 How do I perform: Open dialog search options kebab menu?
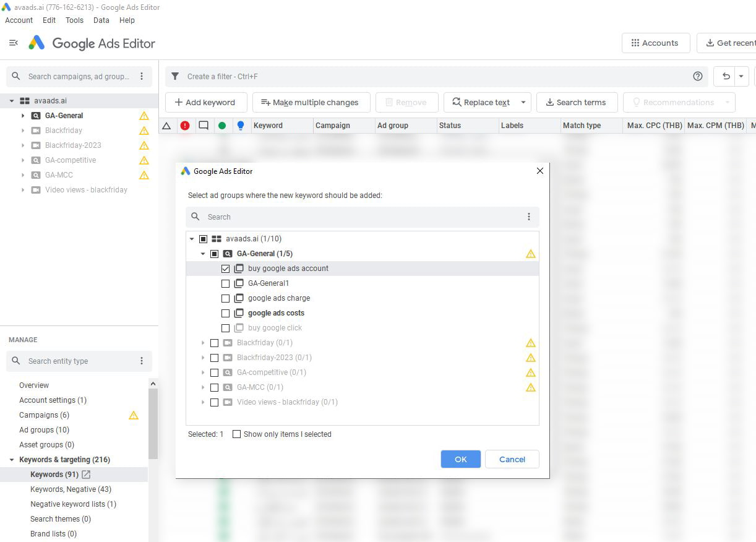(x=529, y=217)
